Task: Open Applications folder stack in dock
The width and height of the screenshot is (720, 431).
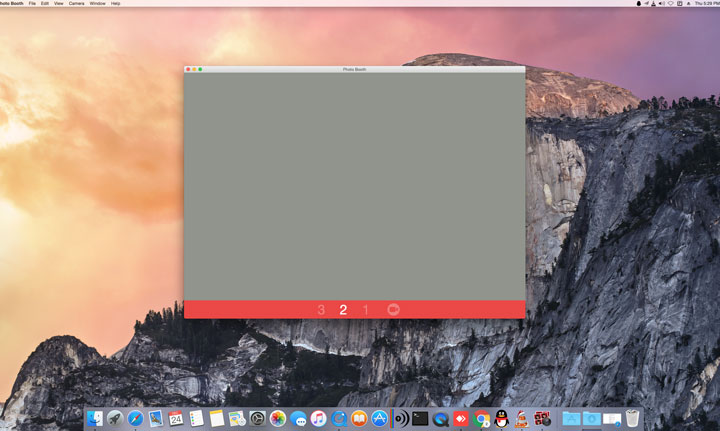Action: (x=571, y=419)
